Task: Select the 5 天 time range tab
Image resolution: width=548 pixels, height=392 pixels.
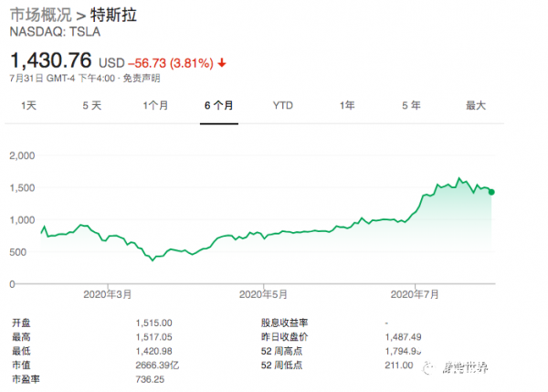Action: [92, 105]
